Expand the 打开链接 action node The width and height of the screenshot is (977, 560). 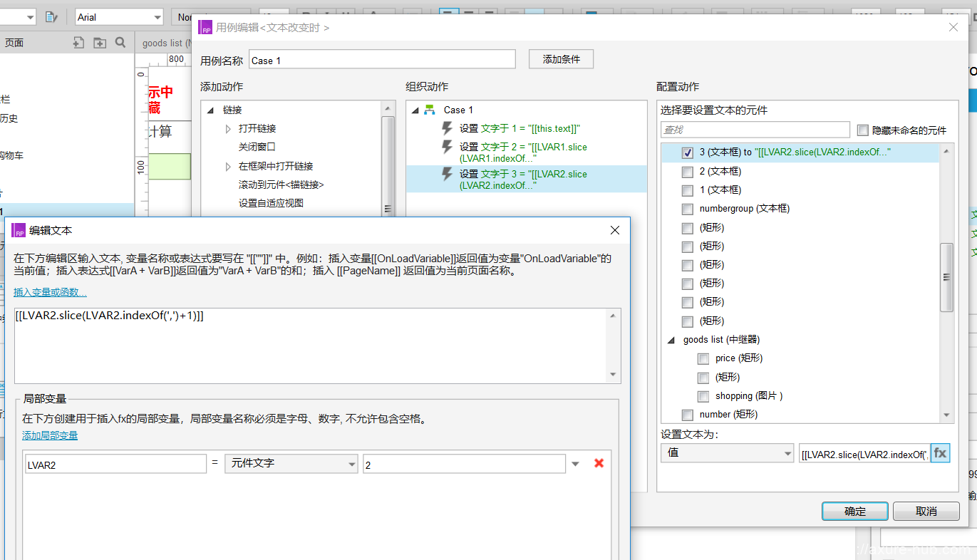[228, 129]
